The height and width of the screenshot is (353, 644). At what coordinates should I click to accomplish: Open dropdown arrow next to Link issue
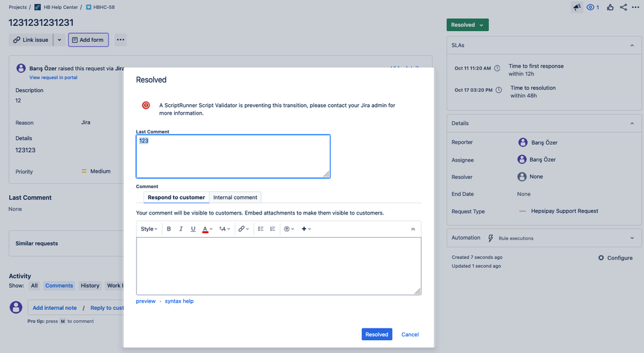coord(59,40)
